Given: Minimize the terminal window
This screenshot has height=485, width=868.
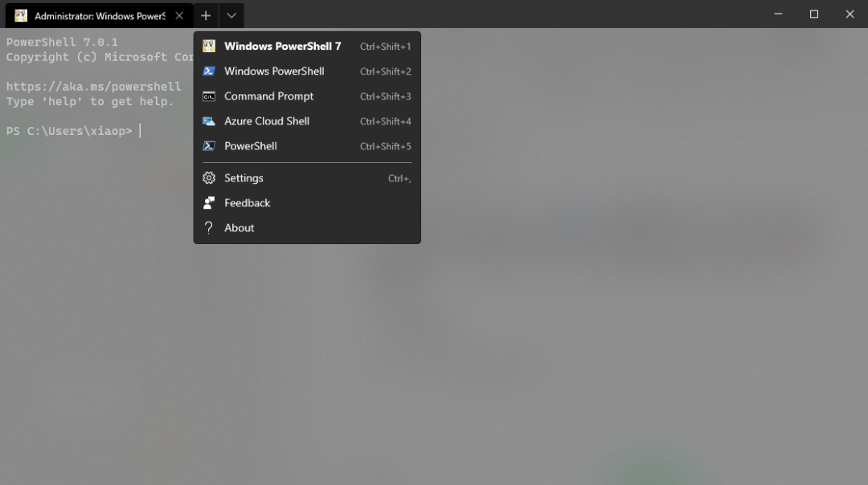Looking at the screenshot, I should (x=778, y=14).
